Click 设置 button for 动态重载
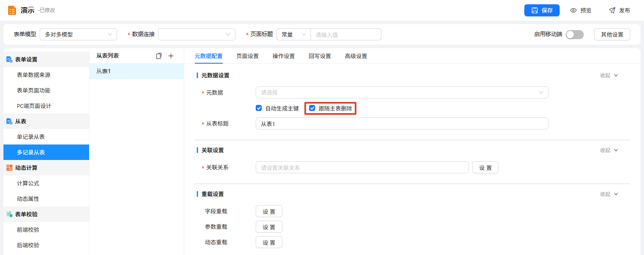This screenshot has height=255, width=644. (x=269, y=242)
